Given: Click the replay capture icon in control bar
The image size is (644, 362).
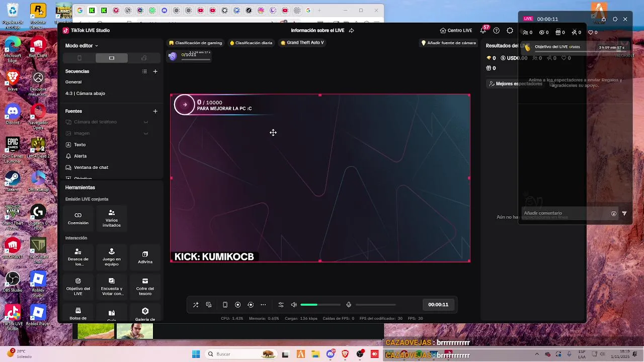Looking at the screenshot, I should 251,305.
